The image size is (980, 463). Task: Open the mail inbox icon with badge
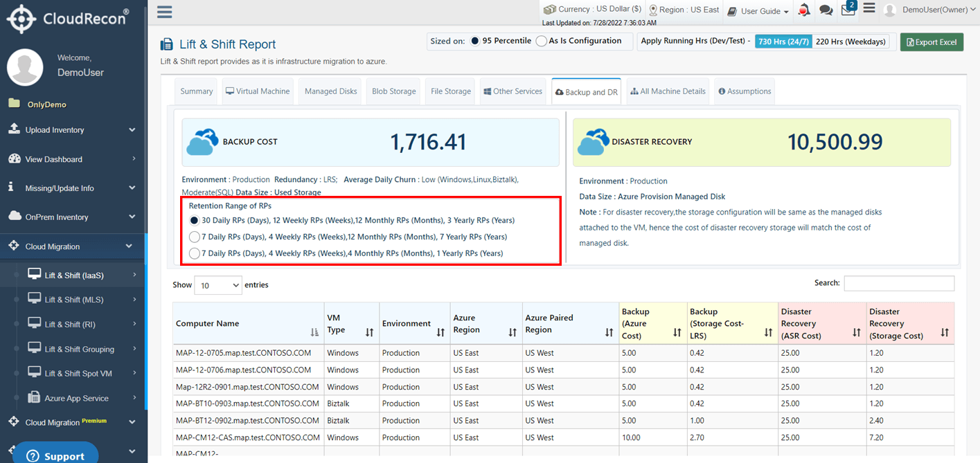pyautogui.click(x=848, y=9)
